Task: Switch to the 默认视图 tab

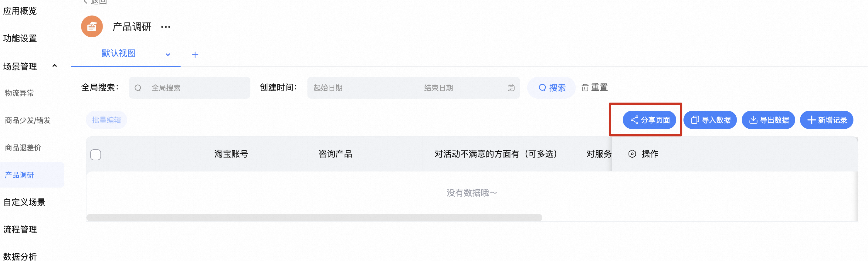Action: [x=119, y=53]
